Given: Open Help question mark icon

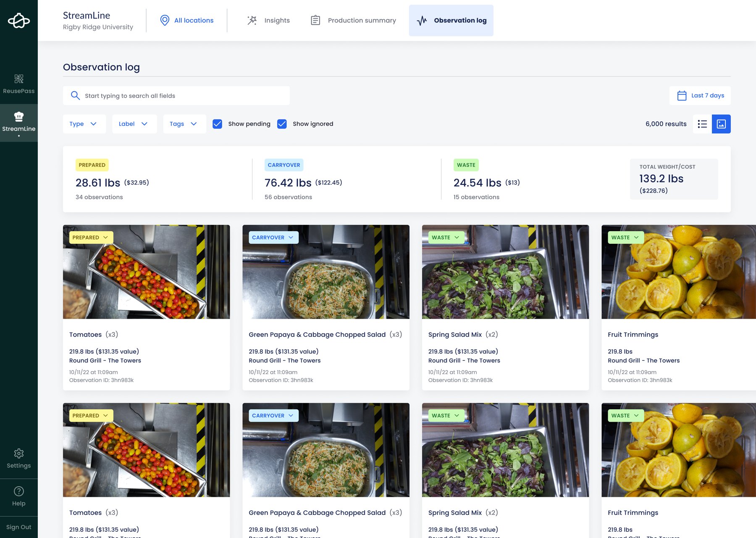Looking at the screenshot, I should (x=19, y=491).
